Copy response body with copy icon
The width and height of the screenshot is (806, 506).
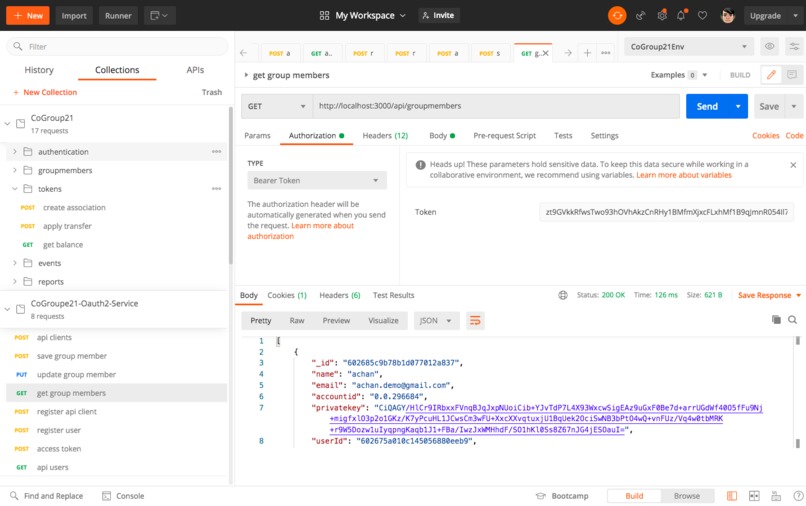pos(776,320)
